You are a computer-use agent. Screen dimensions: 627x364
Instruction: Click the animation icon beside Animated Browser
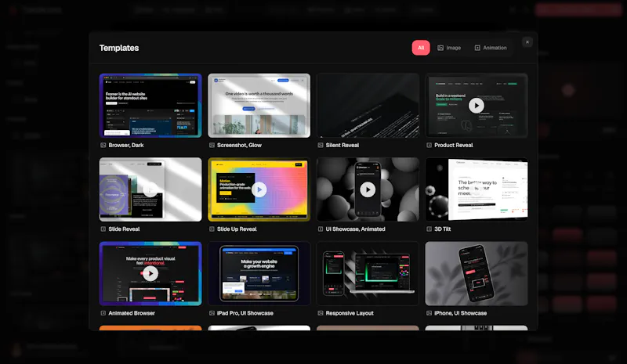coord(103,313)
